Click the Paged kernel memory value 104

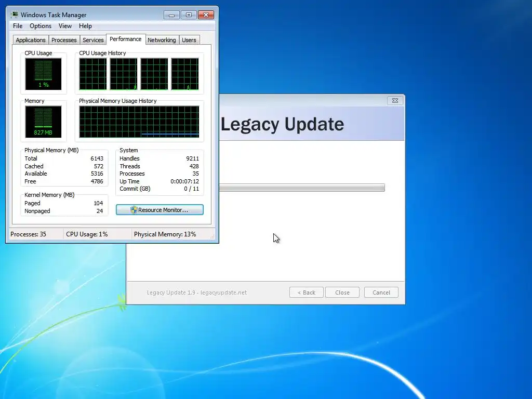98,203
